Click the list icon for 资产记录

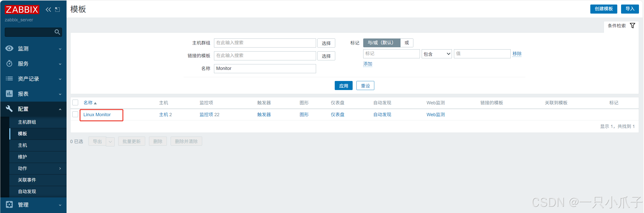click(x=9, y=78)
